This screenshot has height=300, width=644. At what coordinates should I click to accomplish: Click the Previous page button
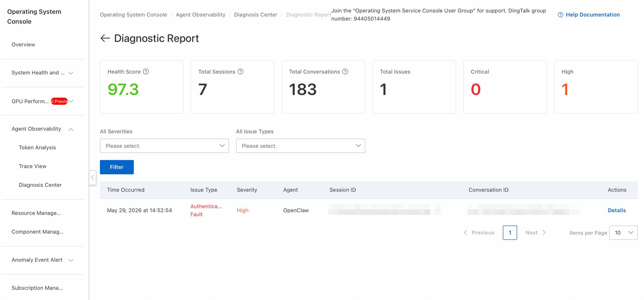point(479,232)
